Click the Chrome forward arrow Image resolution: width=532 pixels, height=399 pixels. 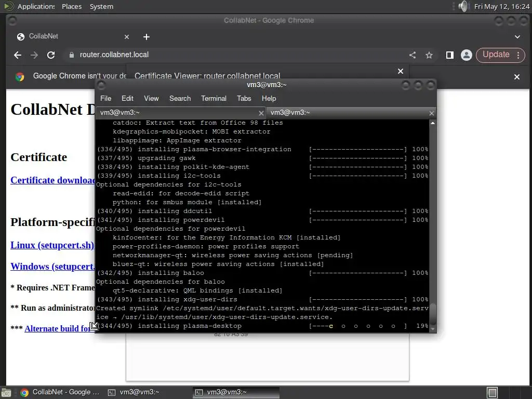pos(34,55)
